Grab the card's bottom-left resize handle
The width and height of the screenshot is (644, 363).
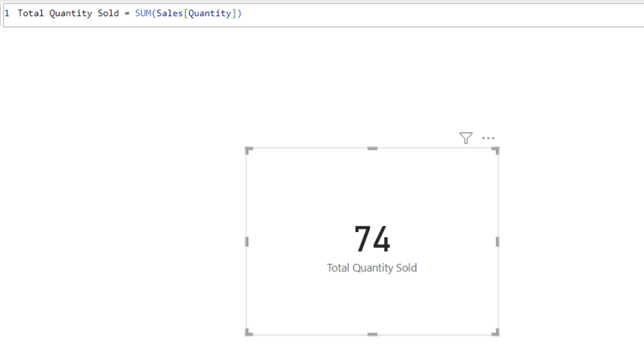pyautogui.click(x=249, y=332)
